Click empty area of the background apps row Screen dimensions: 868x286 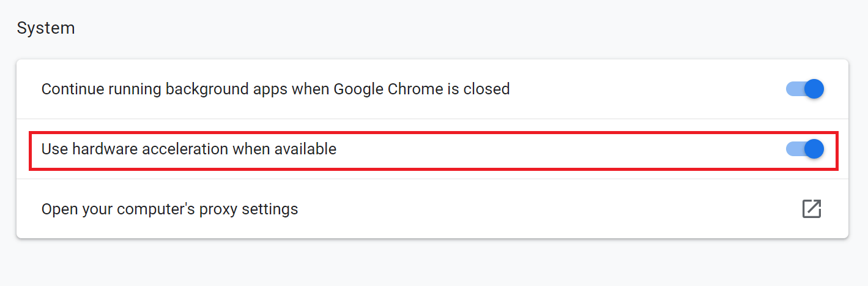point(642,89)
